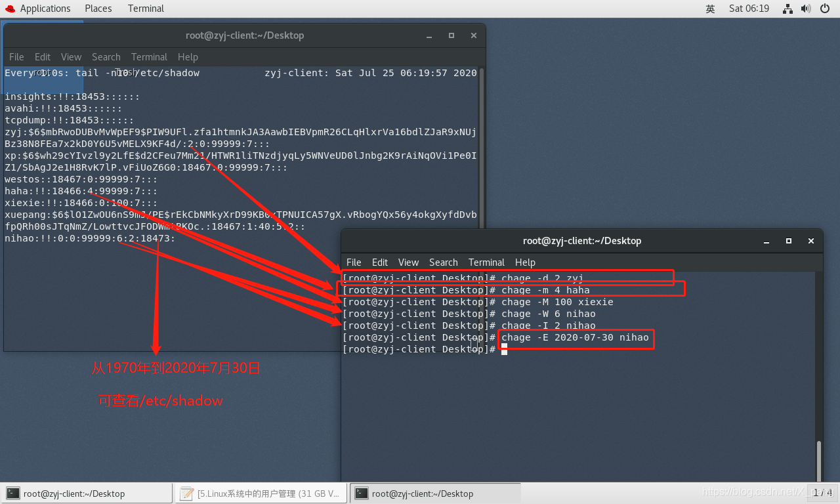Open the Places menu
This screenshot has height=504, width=840.
coord(98,9)
